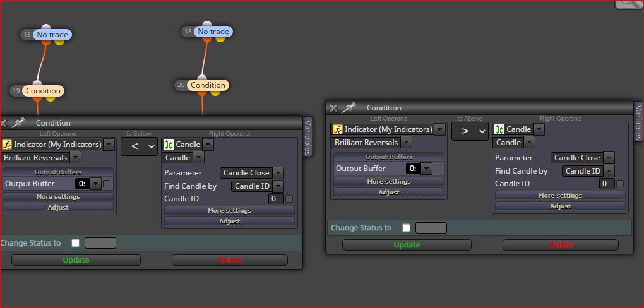
Task: Open Find Candle by dropdown in left panel
Action: [278, 186]
